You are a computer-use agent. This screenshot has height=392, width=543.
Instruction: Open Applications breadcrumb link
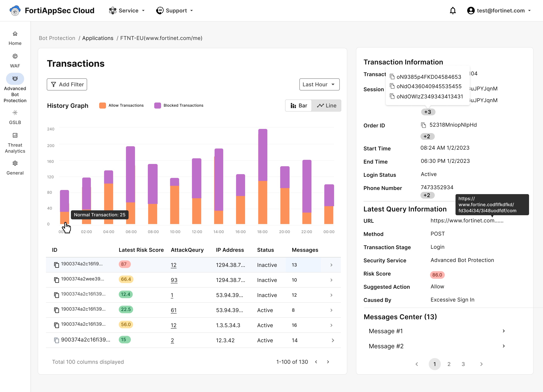click(x=98, y=38)
